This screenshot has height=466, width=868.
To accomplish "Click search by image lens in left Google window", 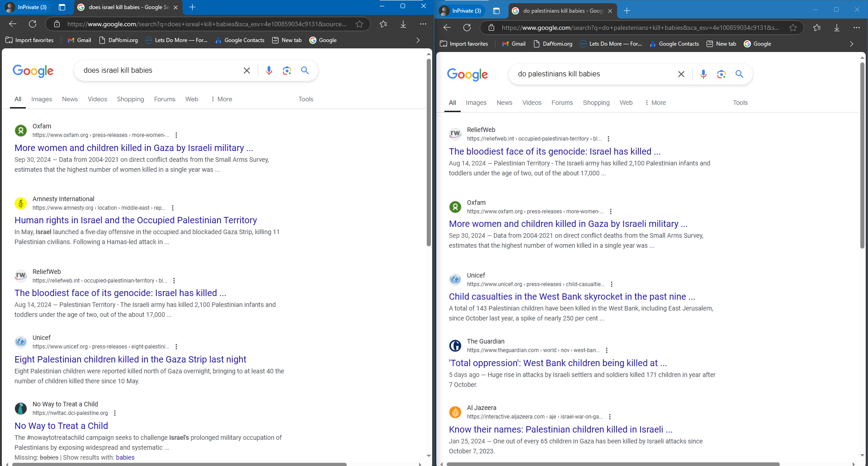I will coord(287,71).
